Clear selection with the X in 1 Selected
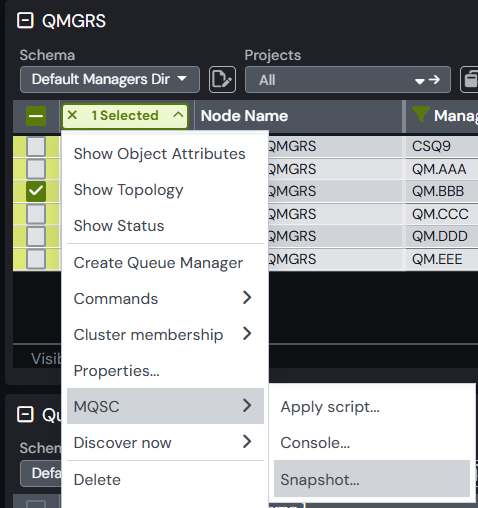 coord(72,115)
